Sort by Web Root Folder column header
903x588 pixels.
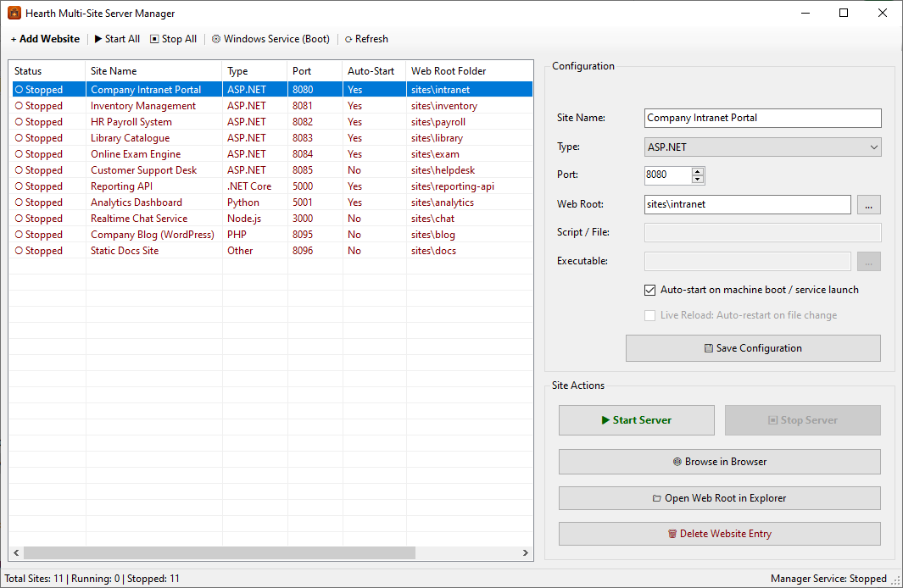tap(470, 71)
